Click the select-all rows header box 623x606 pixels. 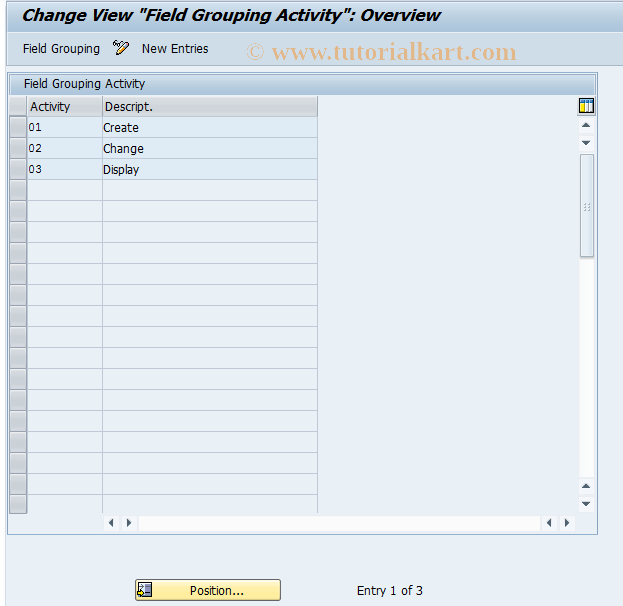tap(18, 106)
